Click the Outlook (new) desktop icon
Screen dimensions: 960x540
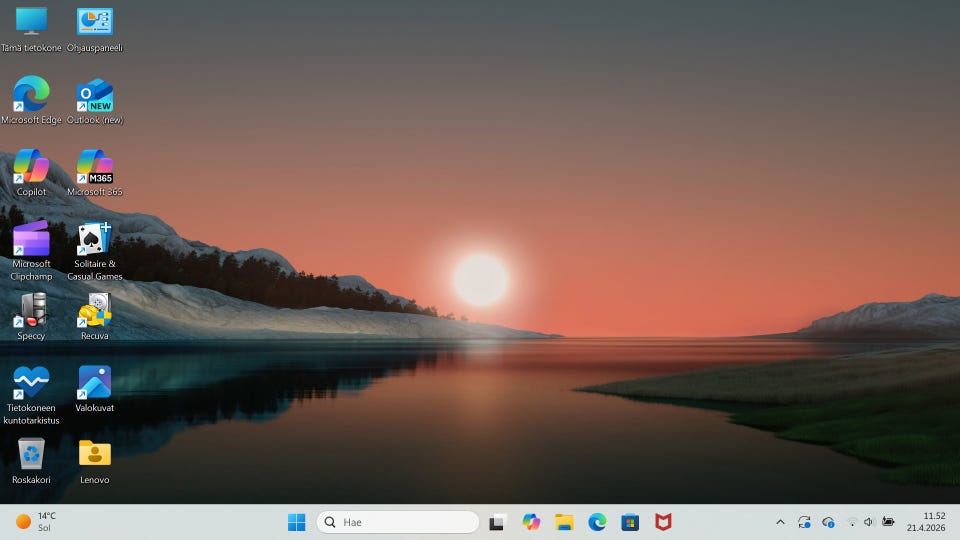95,95
